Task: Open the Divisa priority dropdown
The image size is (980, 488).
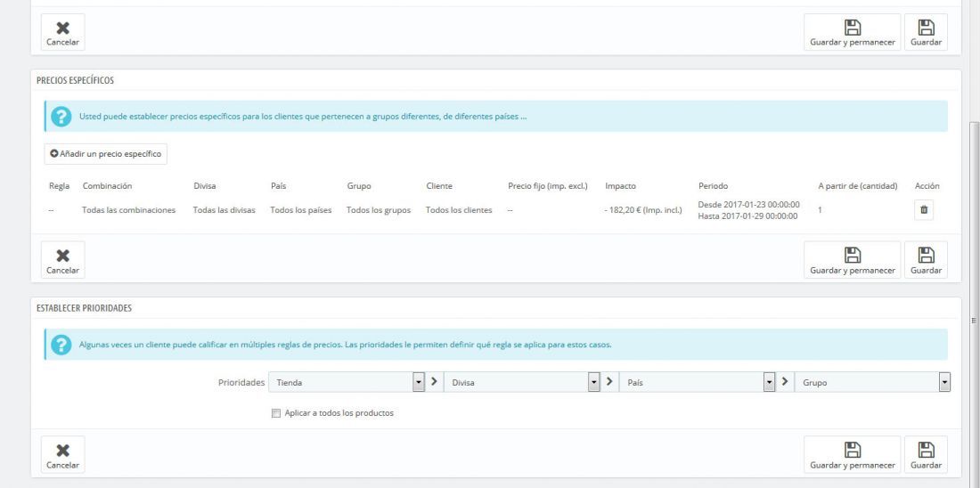Action: tap(522, 382)
